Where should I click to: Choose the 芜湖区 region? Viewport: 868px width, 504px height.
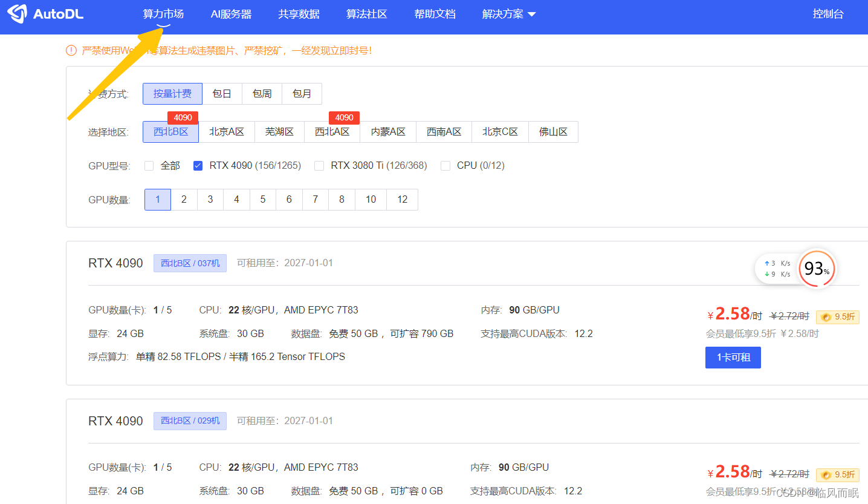coord(279,132)
